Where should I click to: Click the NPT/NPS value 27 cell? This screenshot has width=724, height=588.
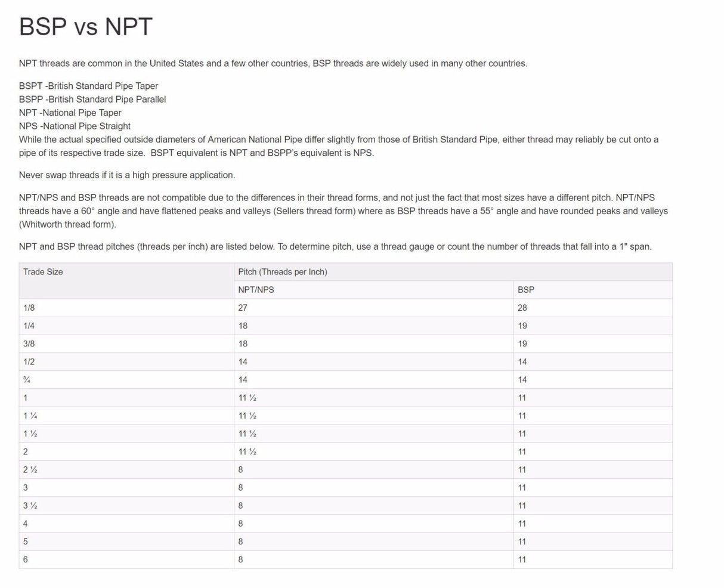(243, 308)
